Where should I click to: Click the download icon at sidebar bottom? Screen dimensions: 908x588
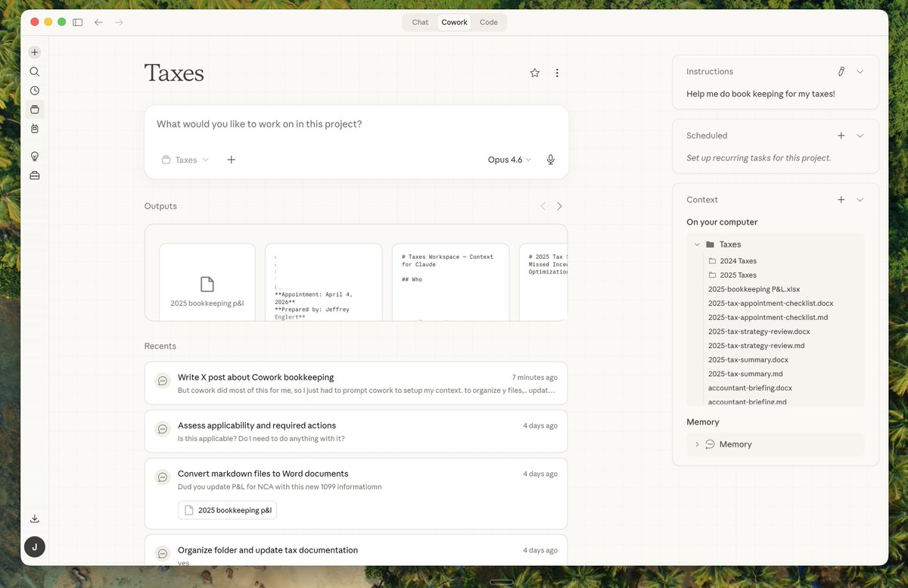click(x=35, y=518)
